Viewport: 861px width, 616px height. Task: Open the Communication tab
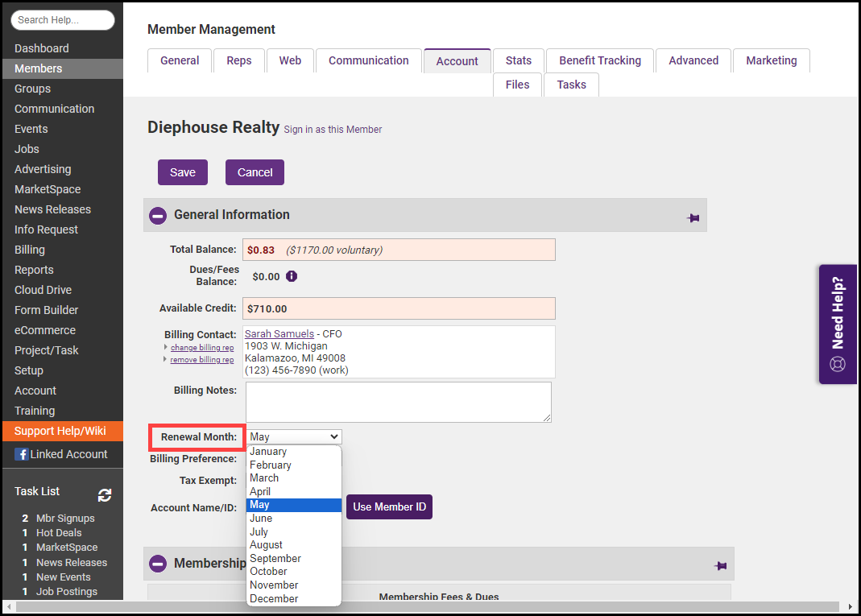click(x=368, y=60)
